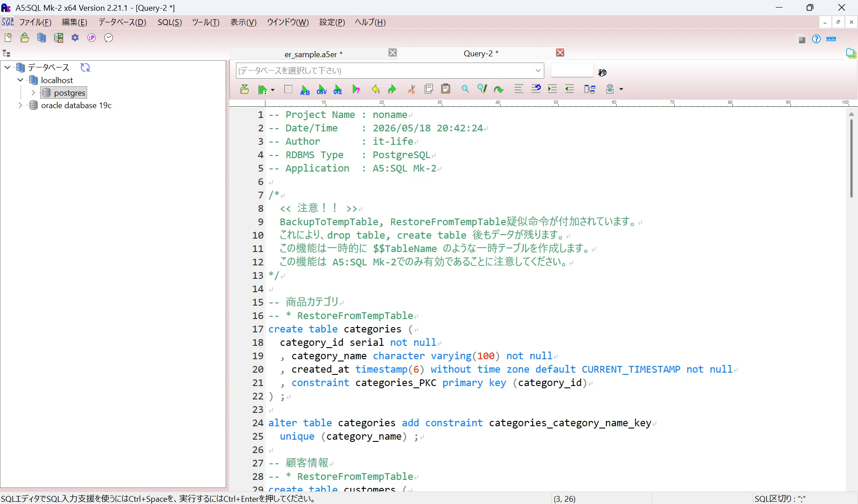Click the green open-file icon in the query toolbar
858x504 pixels.
[244, 89]
